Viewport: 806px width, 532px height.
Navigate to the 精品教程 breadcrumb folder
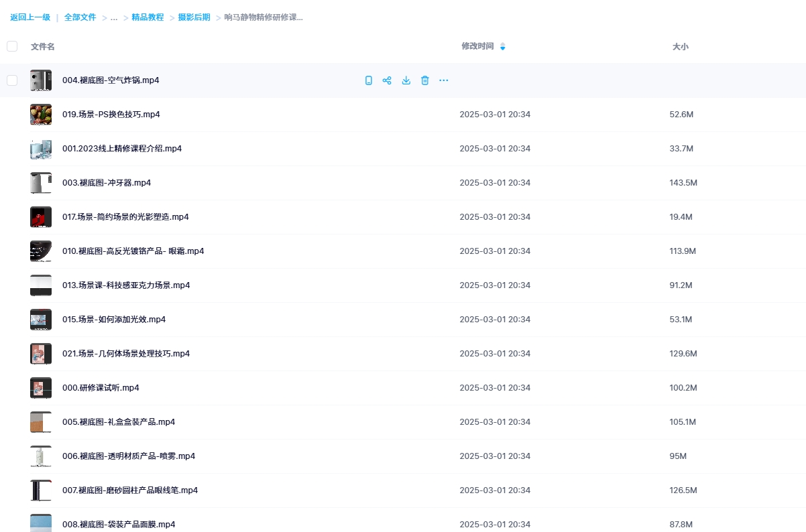click(x=148, y=17)
